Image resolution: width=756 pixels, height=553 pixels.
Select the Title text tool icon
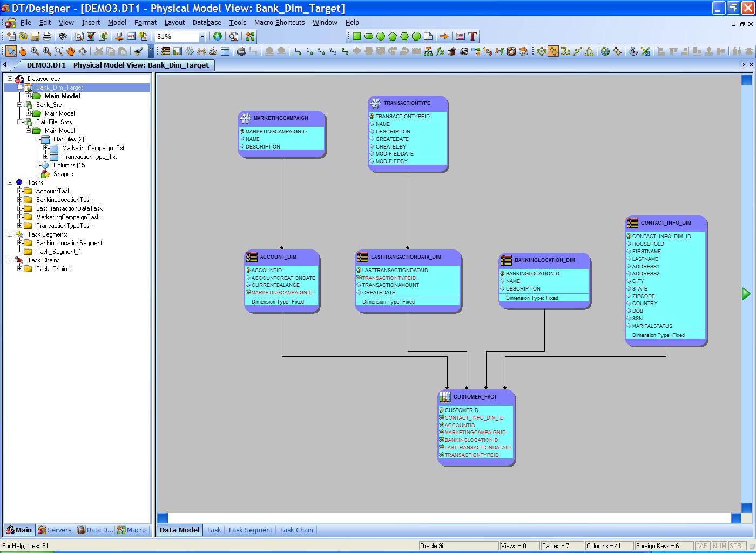point(461,36)
